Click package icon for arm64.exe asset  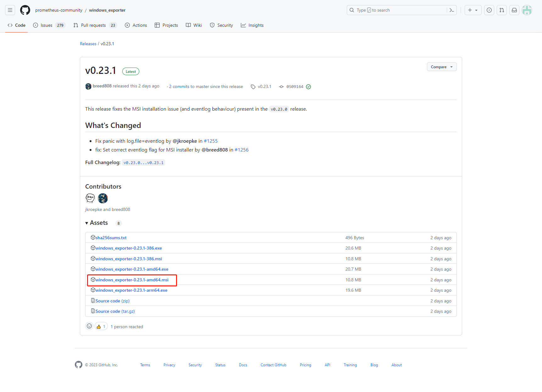[93, 290]
